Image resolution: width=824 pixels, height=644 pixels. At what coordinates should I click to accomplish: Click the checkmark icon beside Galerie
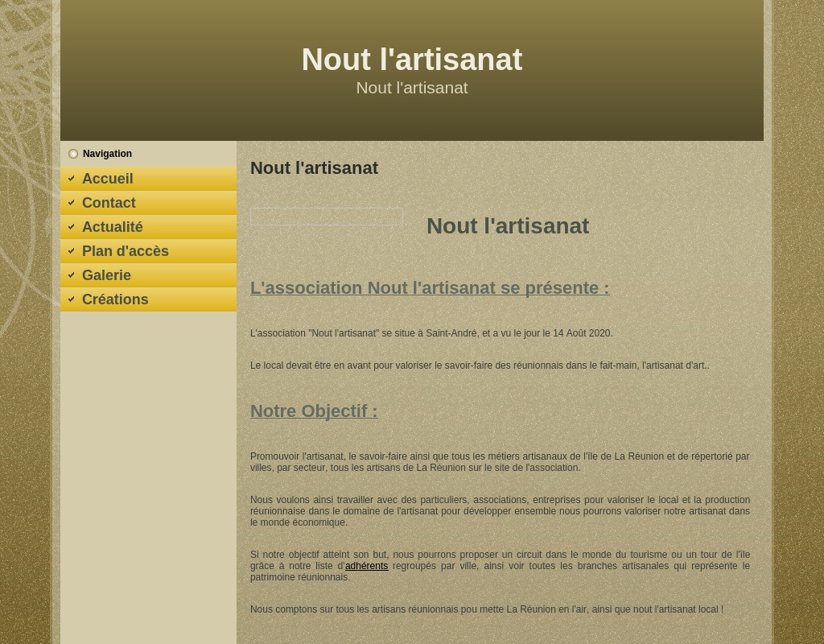point(72,275)
